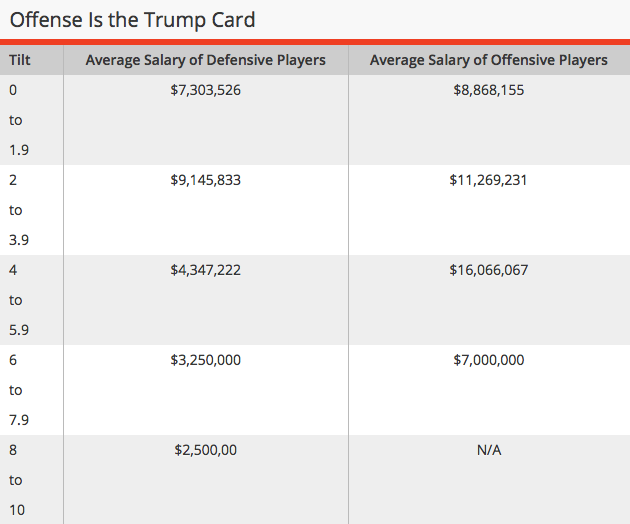Click the Tilt column header
Image resolution: width=630 pixels, height=524 pixels.
point(20,60)
